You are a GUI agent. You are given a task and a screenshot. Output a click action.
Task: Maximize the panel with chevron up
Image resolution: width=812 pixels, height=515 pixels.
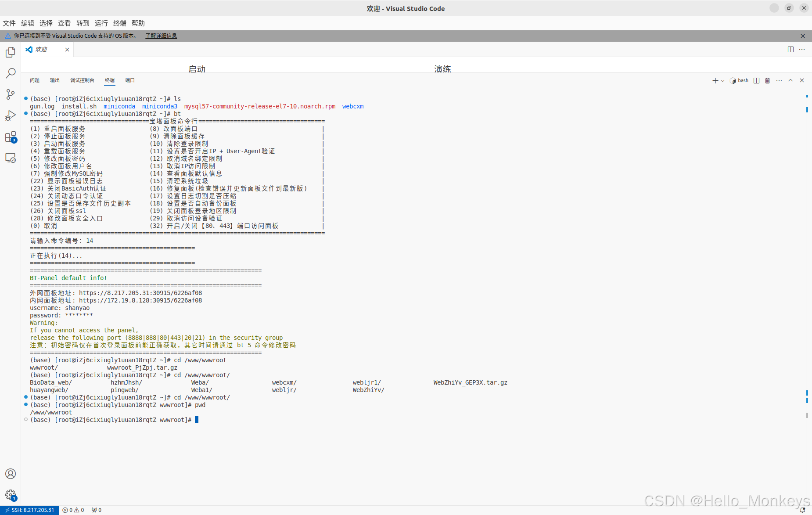790,80
